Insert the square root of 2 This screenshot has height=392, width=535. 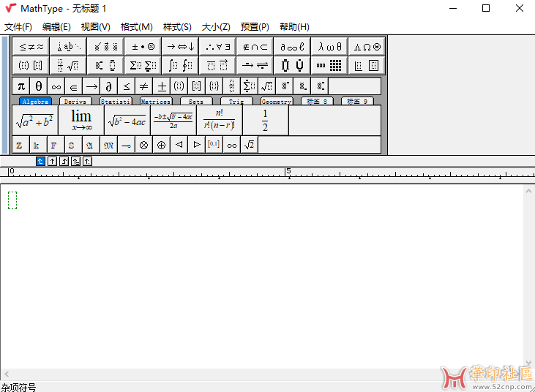click(x=250, y=146)
